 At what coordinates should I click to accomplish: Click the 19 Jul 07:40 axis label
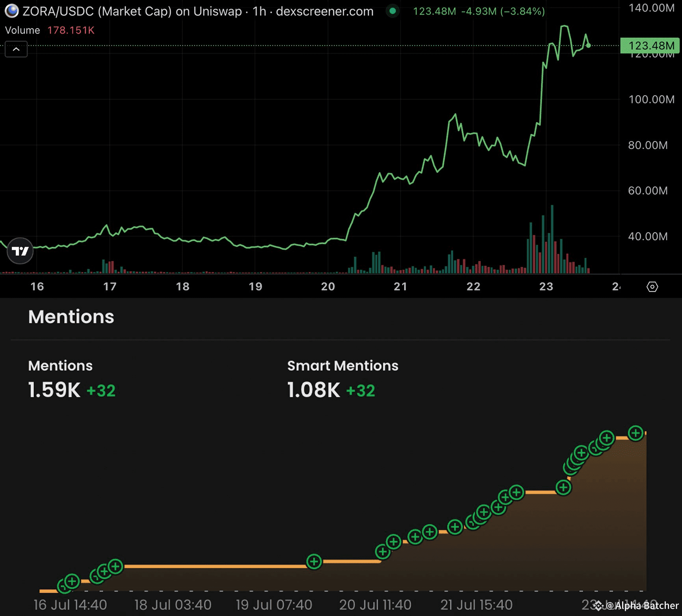coord(274,605)
